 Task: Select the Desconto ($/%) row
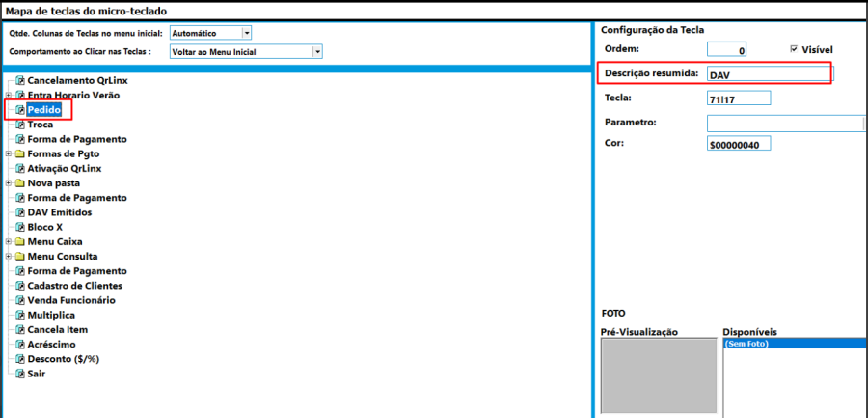(63, 359)
